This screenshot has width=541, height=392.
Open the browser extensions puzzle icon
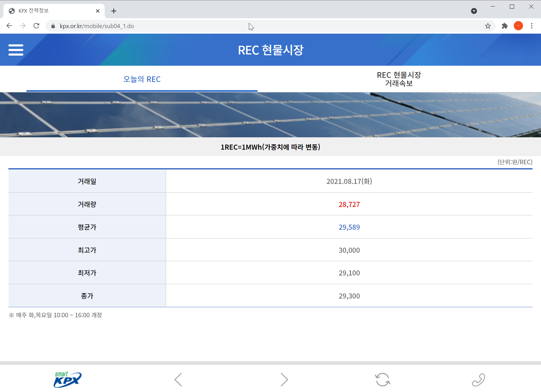pos(505,26)
